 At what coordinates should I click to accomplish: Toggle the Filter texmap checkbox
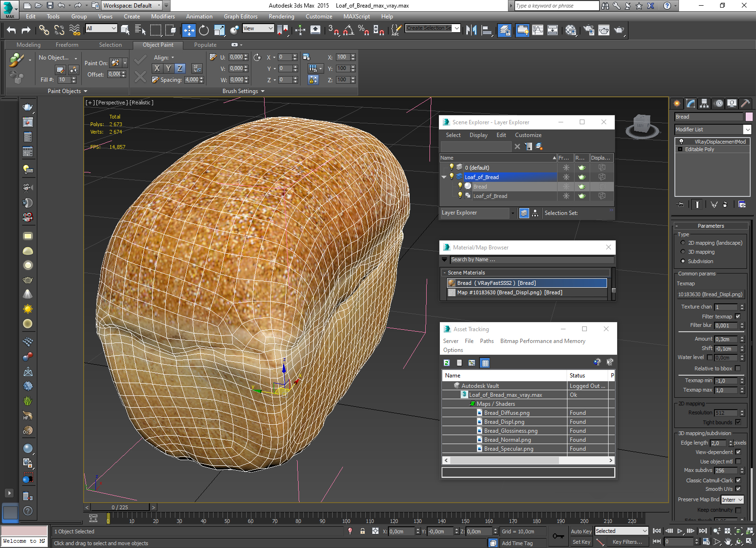[738, 317]
